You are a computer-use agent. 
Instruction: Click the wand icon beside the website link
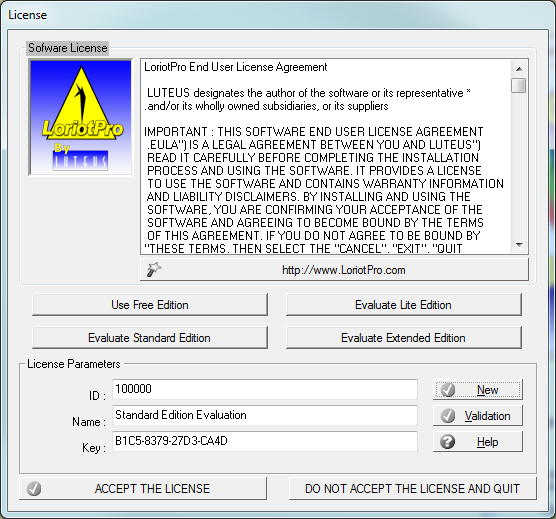pos(154,269)
